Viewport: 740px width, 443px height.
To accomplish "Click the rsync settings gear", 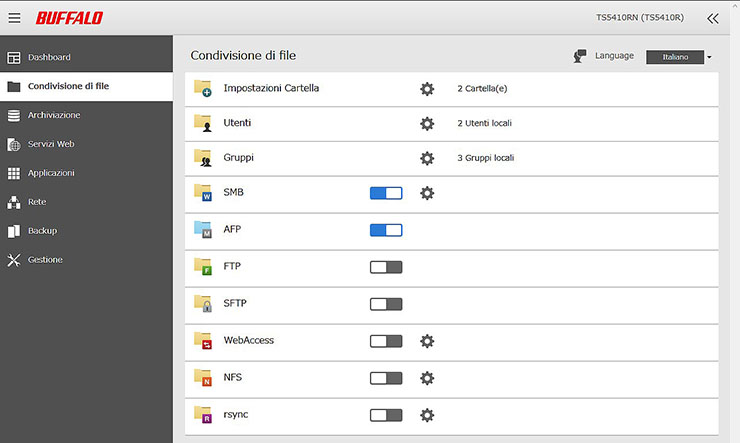I will 427,415.
